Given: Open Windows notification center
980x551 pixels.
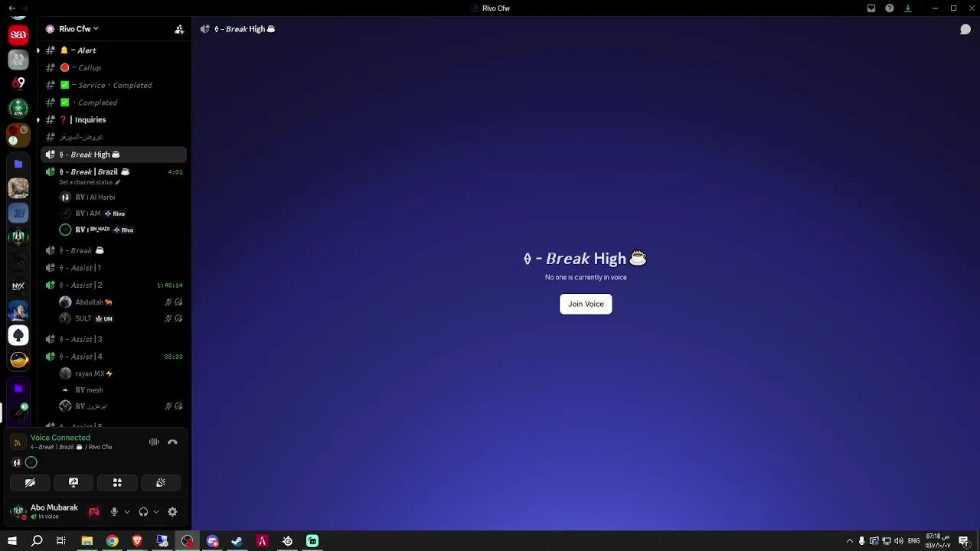Looking at the screenshot, I should (964, 541).
